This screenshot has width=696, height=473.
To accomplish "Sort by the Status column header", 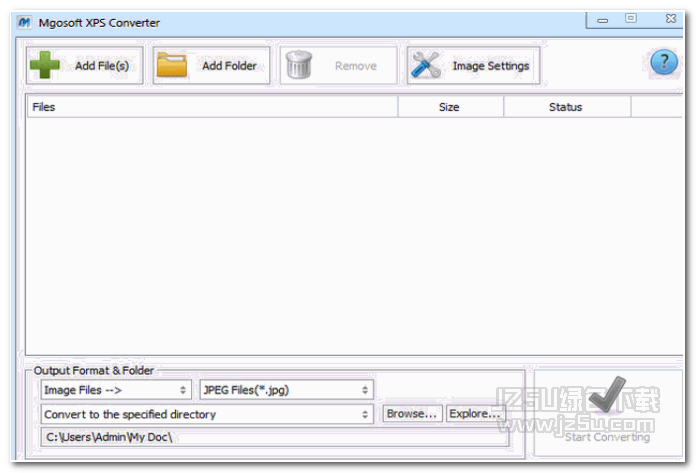I will click(x=567, y=107).
